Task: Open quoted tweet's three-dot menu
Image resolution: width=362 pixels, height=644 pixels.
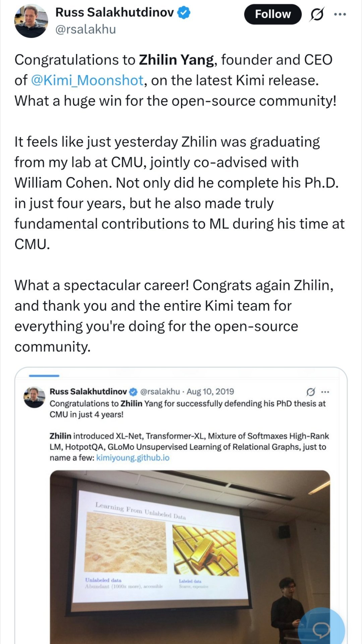Action: coord(325,392)
